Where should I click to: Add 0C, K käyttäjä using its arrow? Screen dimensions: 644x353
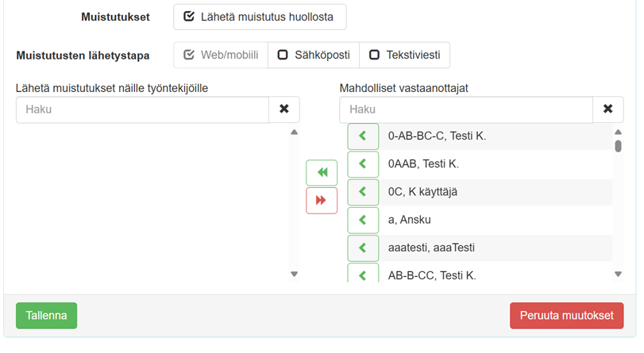coord(363,192)
